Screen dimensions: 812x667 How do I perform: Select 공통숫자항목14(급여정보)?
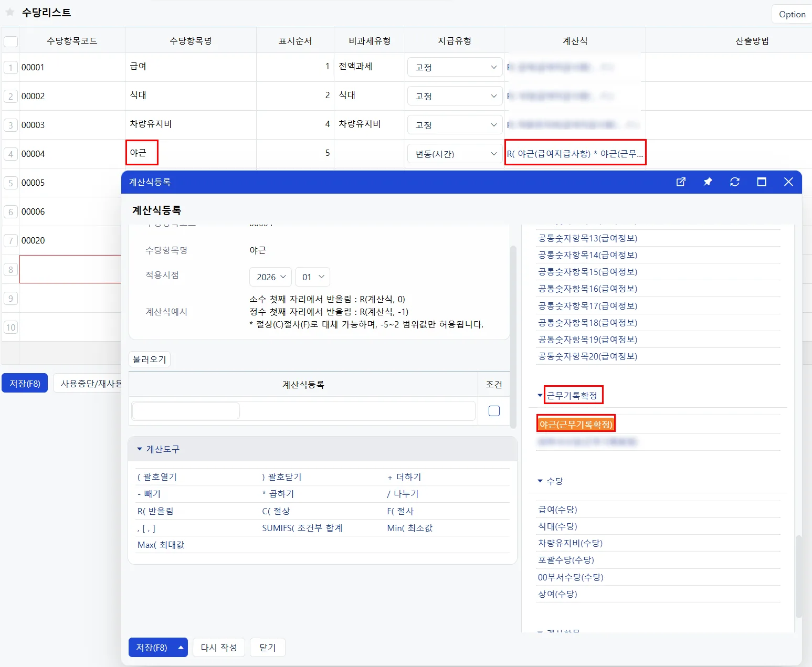pyautogui.click(x=587, y=255)
